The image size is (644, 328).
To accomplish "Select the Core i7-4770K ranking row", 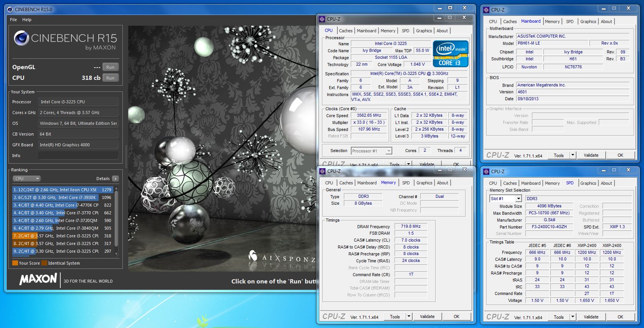I will (63, 205).
